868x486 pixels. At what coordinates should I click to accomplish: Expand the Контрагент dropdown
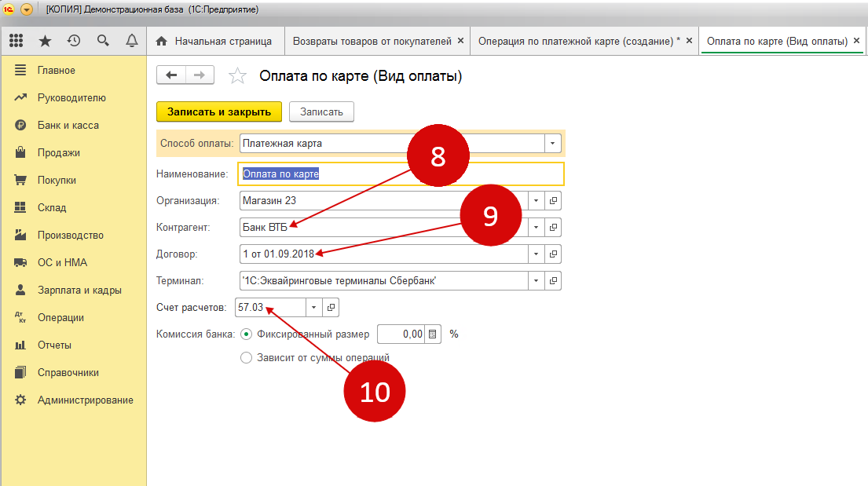pyautogui.click(x=536, y=227)
